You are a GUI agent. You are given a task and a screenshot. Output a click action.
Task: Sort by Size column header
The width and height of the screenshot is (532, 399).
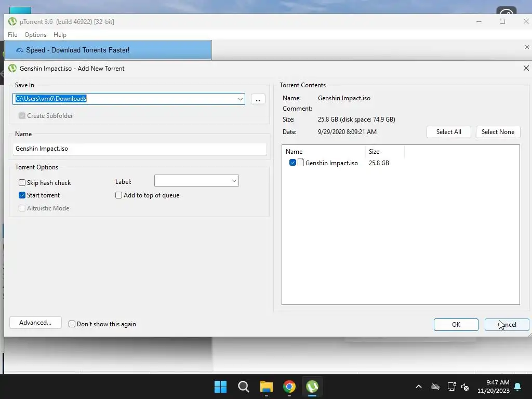coord(385,152)
